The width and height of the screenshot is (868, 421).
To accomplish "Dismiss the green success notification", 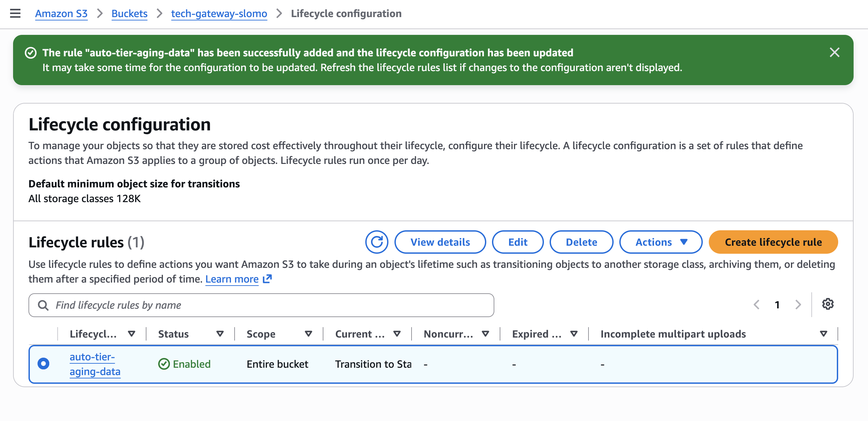I will coord(834,53).
